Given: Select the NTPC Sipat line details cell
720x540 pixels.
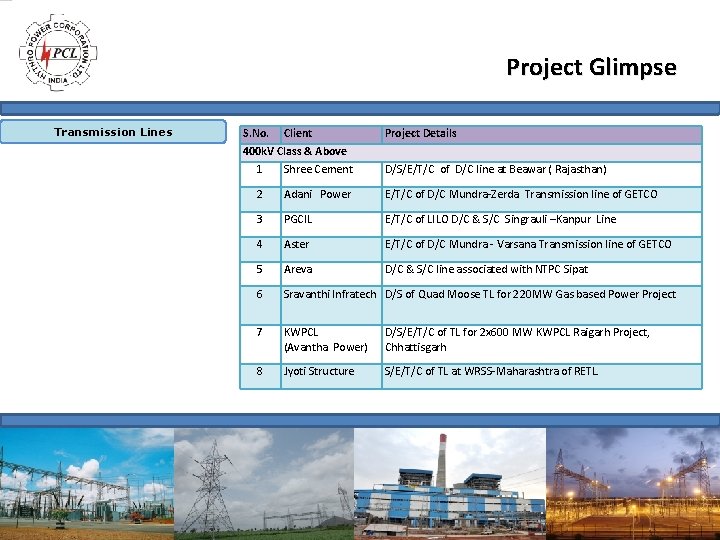Looking at the screenshot, I should coord(542,274).
